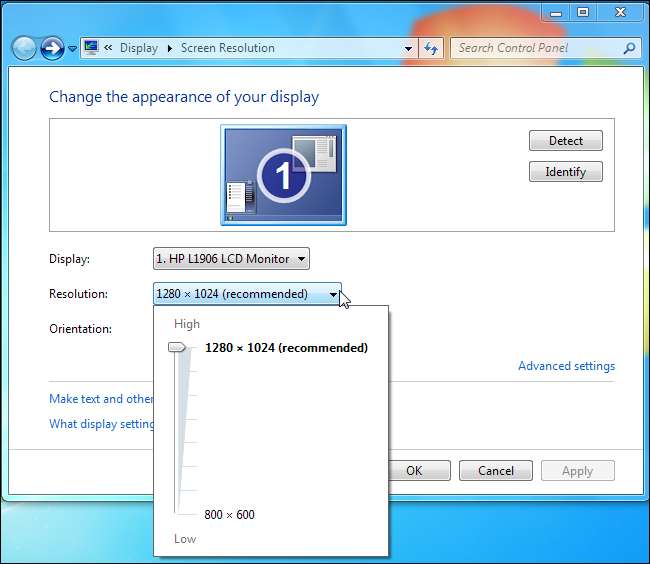Click the Forward navigation arrow

click(52, 47)
